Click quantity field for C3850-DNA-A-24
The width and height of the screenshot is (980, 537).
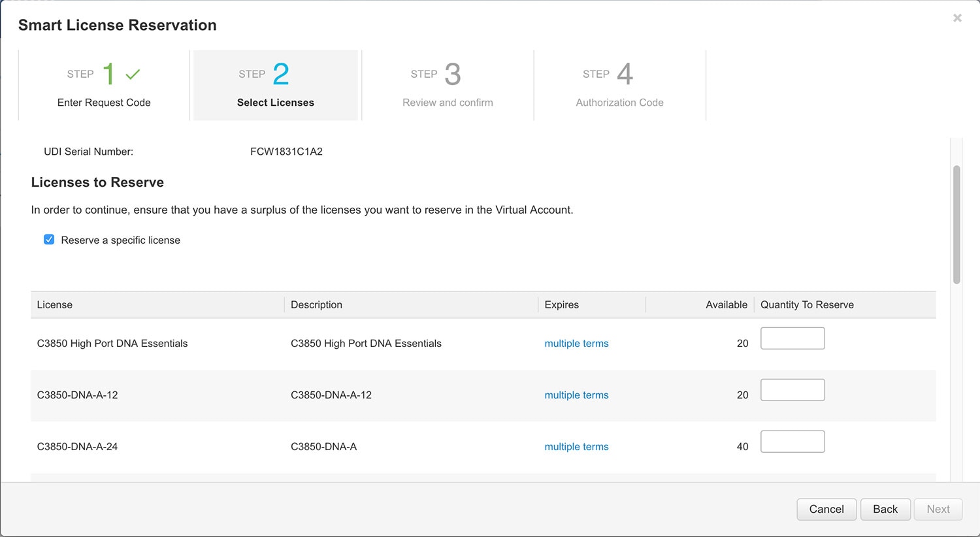[x=792, y=442]
